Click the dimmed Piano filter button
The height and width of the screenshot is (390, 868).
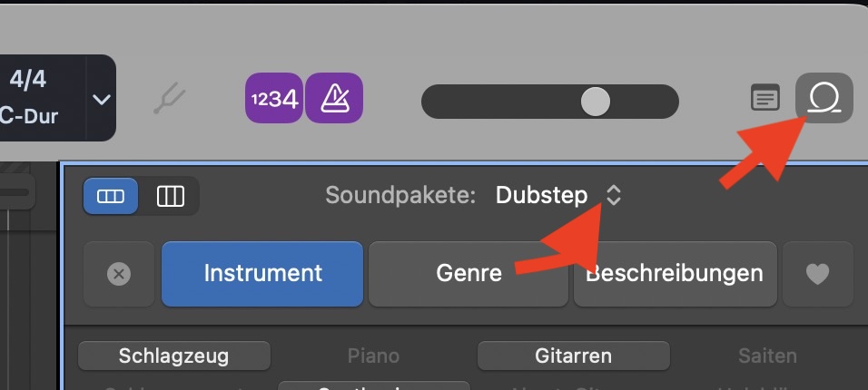(x=373, y=356)
